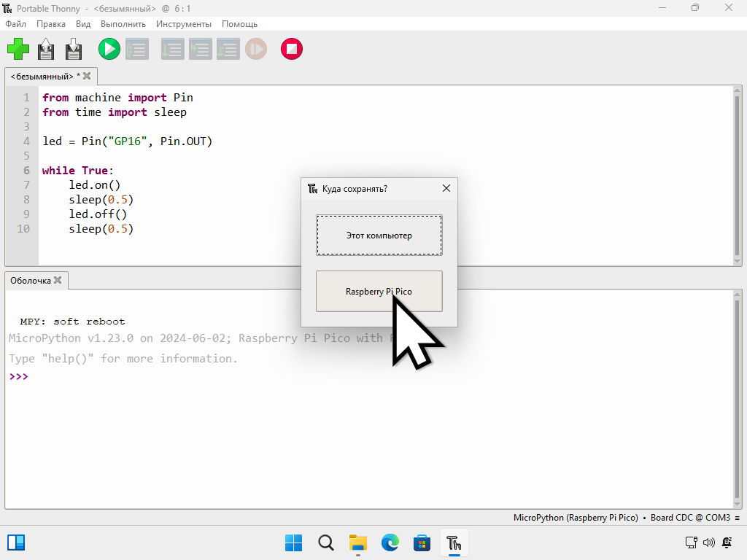Choose Этот компьютер as save location
This screenshot has width=747, height=560.
pos(379,236)
